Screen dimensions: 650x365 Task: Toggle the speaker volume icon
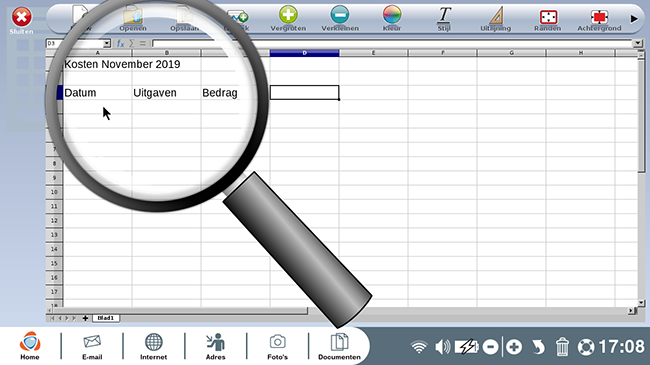[443, 346]
